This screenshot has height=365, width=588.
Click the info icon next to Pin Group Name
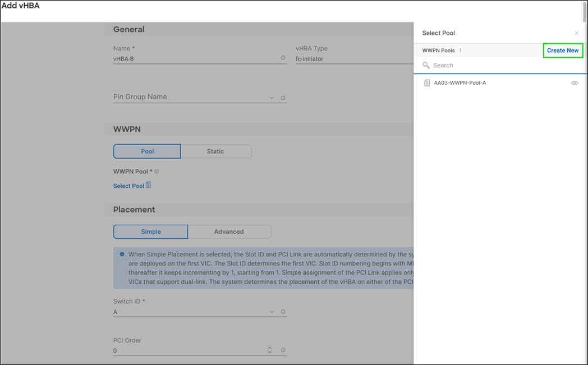[283, 96]
